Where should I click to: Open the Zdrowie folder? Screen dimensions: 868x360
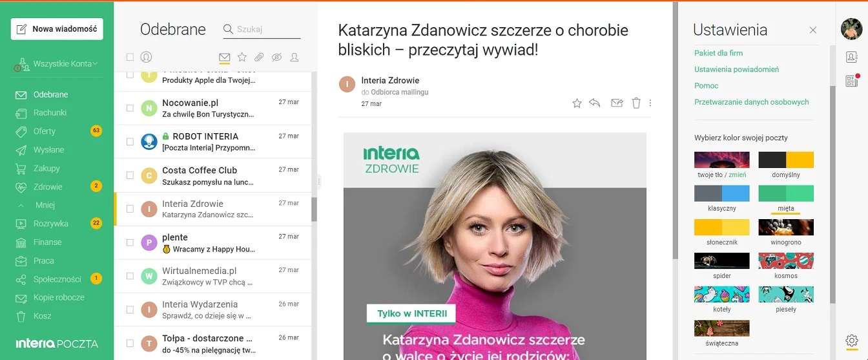coord(48,187)
